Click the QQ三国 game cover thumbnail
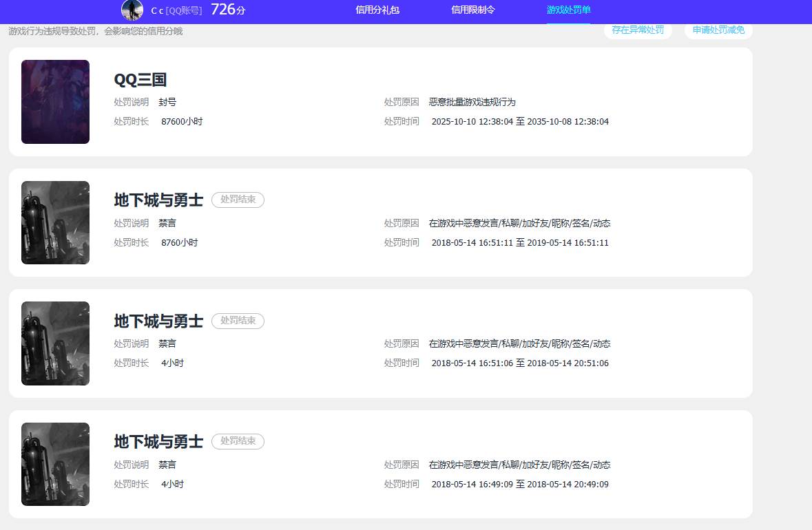Viewport: 812px width, 530px height. click(55, 102)
